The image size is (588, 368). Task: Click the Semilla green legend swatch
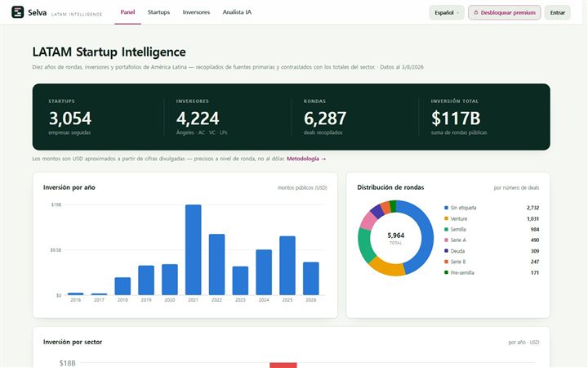click(x=446, y=229)
